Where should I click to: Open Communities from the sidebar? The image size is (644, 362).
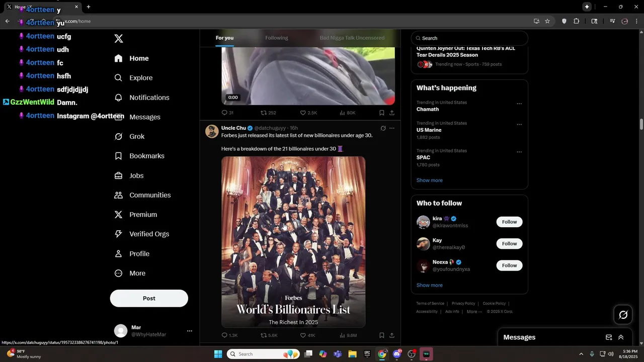pos(142,195)
